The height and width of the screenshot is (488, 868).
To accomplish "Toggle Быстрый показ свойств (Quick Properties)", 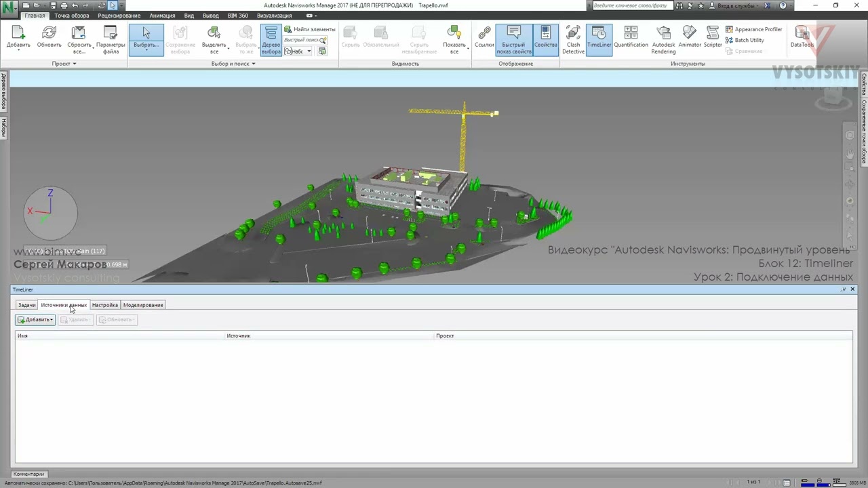I will [x=513, y=39].
